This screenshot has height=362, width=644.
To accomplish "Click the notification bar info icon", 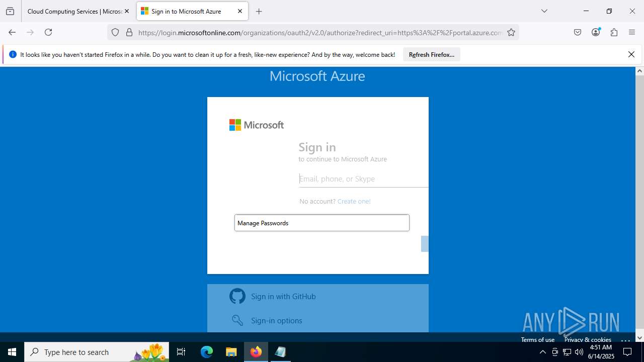I will [13, 54].
